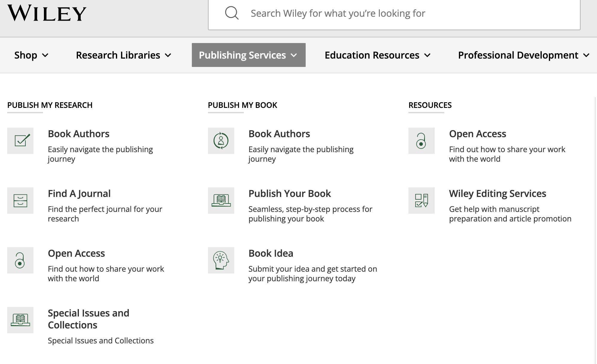This screenshot has height=364, width=597.
Task: Select the Wiley Editing Services pencil icon
Action: click(x=421, y=201)
